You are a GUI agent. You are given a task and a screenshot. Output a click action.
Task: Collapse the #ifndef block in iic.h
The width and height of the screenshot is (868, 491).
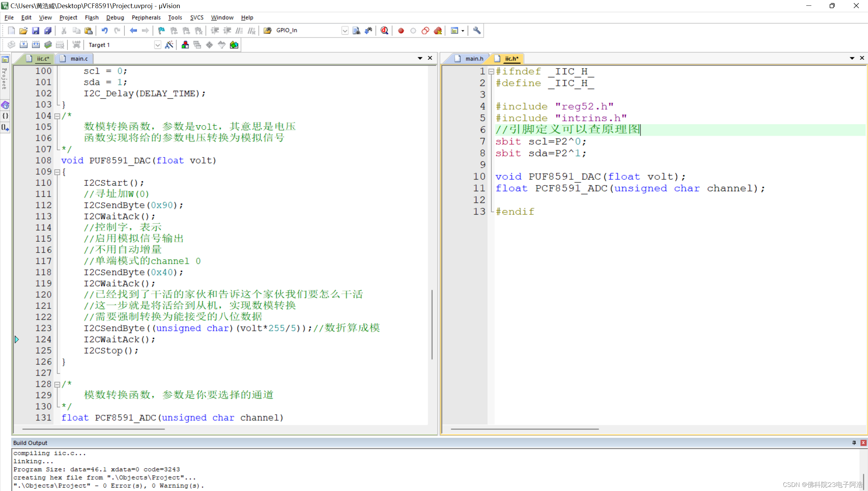pos(491,71)
